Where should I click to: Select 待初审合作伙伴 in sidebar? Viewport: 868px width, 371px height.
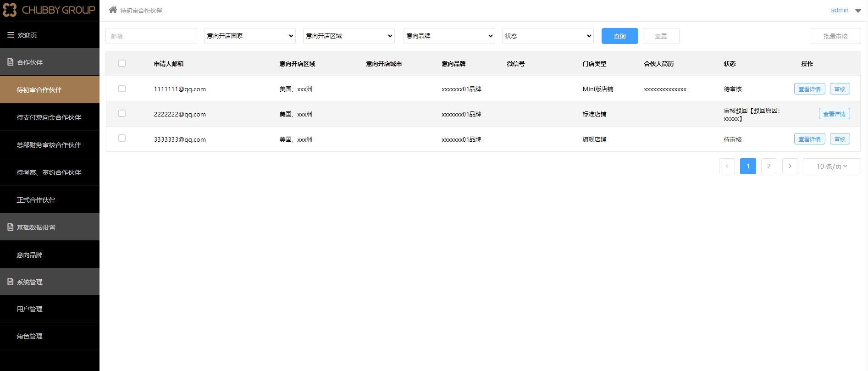(x=50, y=89)
